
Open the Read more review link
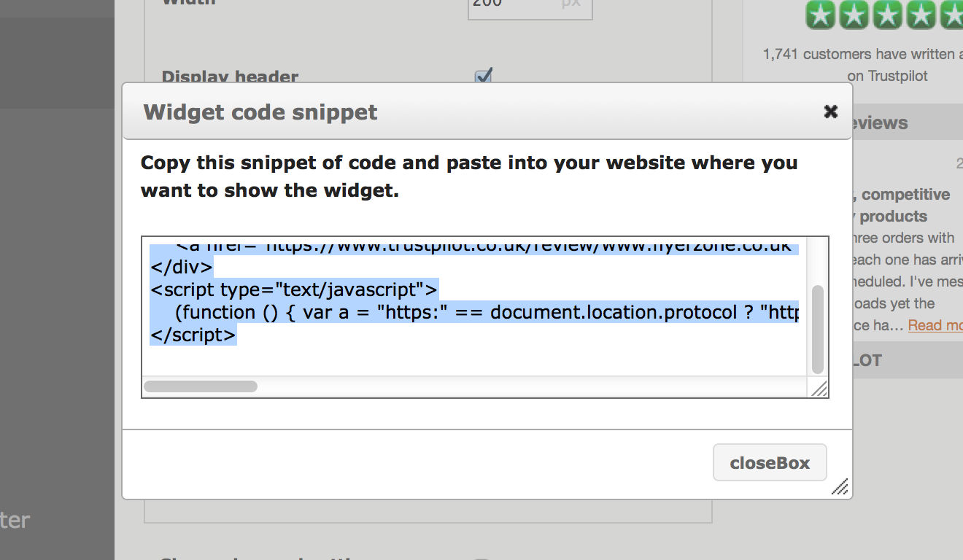935,325
